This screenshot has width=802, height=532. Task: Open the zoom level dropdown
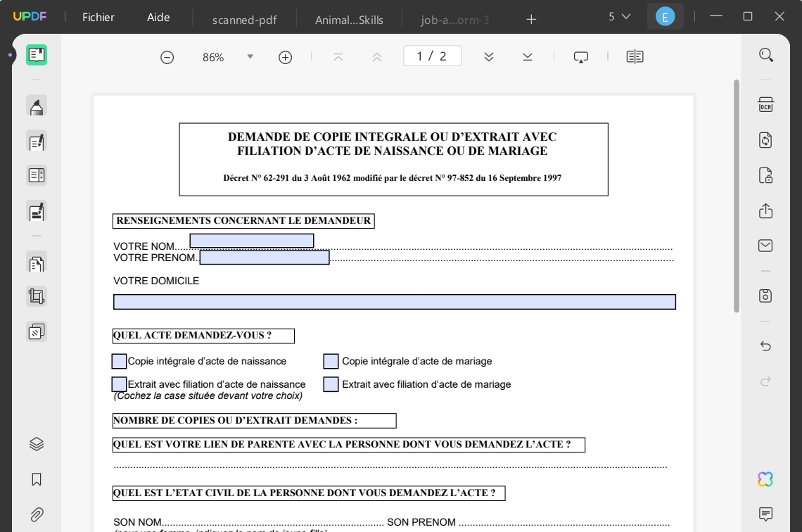[250, 57]
